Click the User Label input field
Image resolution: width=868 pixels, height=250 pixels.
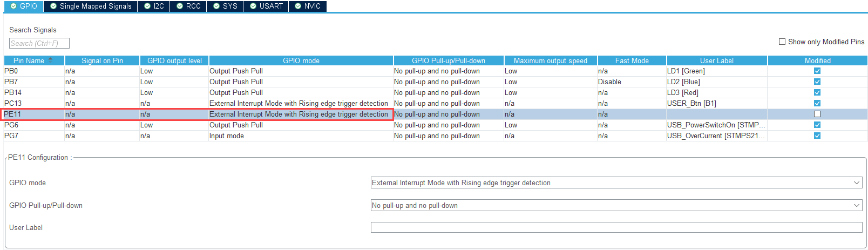coord(616,227)
